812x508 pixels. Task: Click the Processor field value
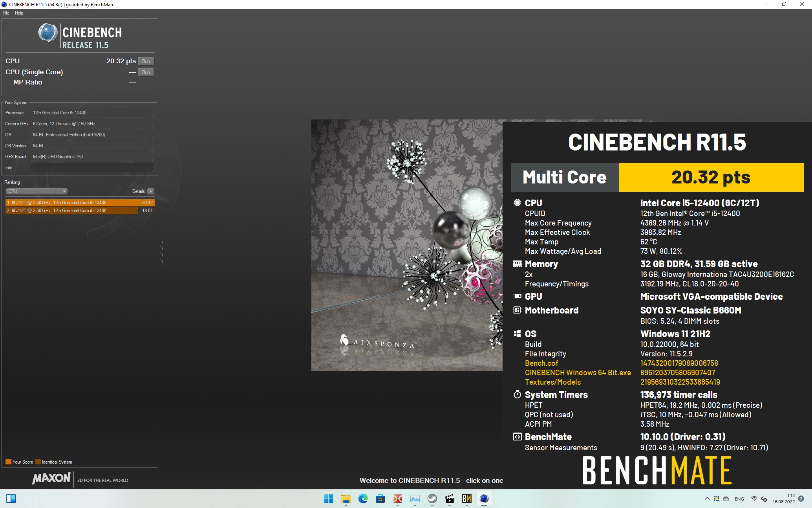(92, 113)
